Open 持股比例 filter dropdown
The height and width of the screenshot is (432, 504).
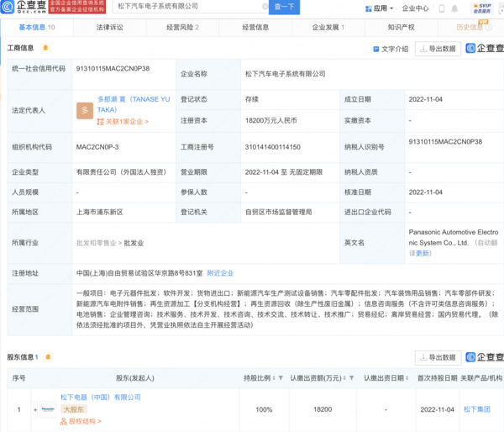point(281,378)
